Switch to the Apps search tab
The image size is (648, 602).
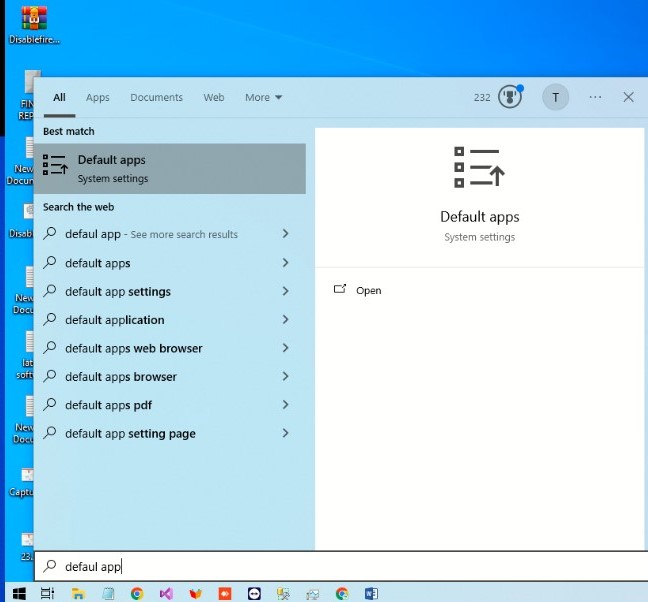(x=98, y=98)
